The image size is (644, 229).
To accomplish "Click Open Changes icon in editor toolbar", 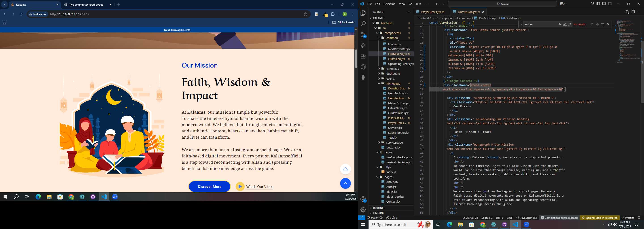I will [627, 12].
